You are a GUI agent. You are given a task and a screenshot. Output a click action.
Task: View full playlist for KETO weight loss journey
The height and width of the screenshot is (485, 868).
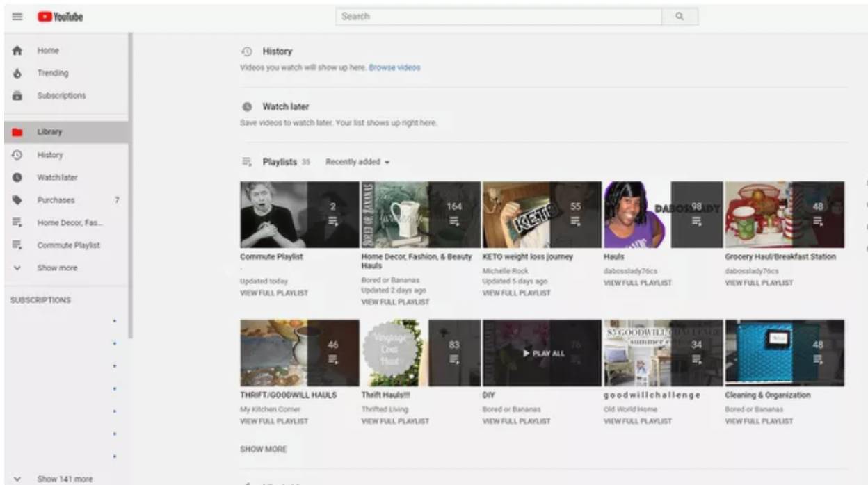[516, 293]
